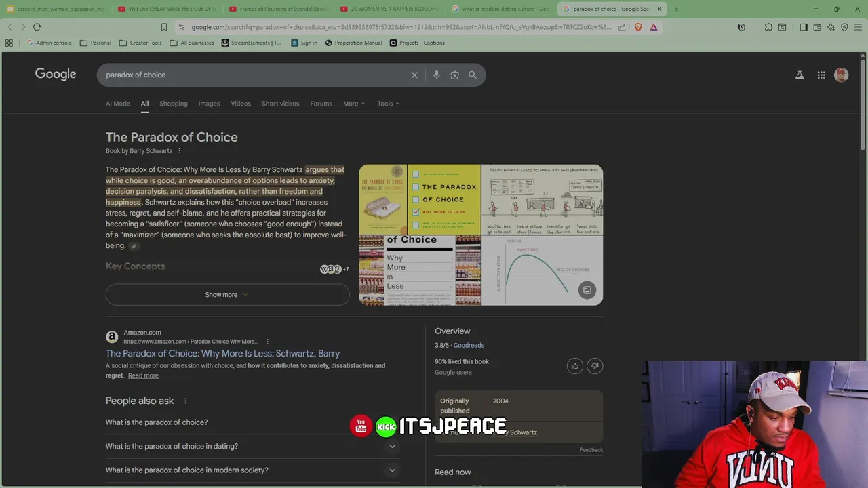The height and width of the screenshot is (488, 868).
Task: Click the URL address bar
Action: tap(400, 27)
